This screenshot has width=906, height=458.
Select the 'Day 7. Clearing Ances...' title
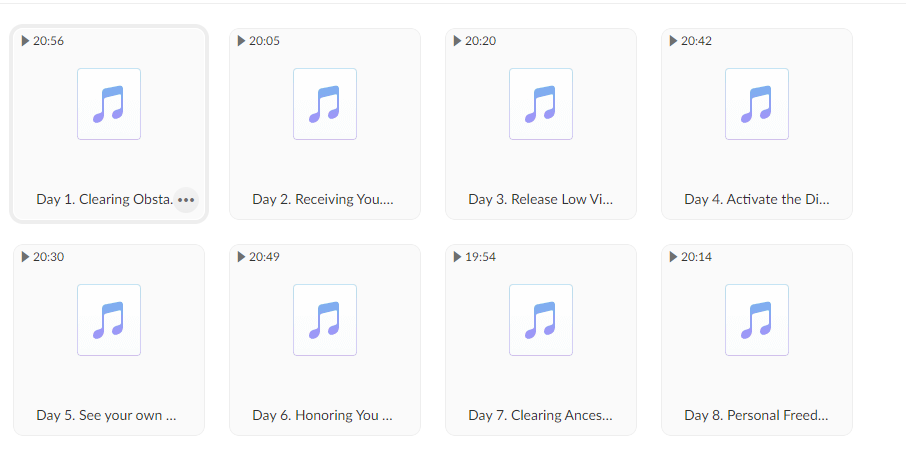point(540,415)
